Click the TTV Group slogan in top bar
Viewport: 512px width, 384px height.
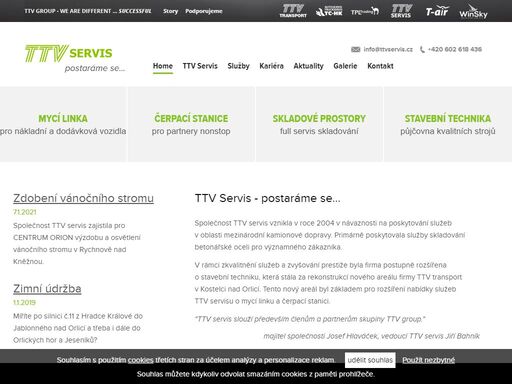(88, 11)
